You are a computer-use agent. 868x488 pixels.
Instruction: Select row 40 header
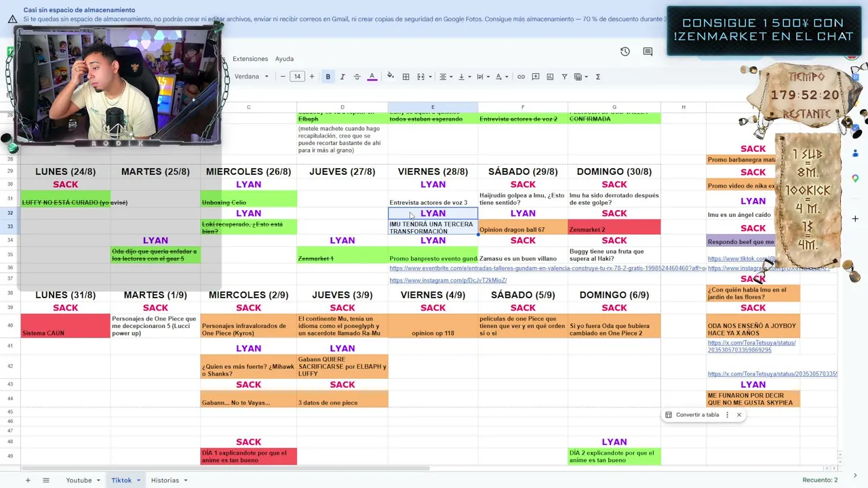[10, 326]
